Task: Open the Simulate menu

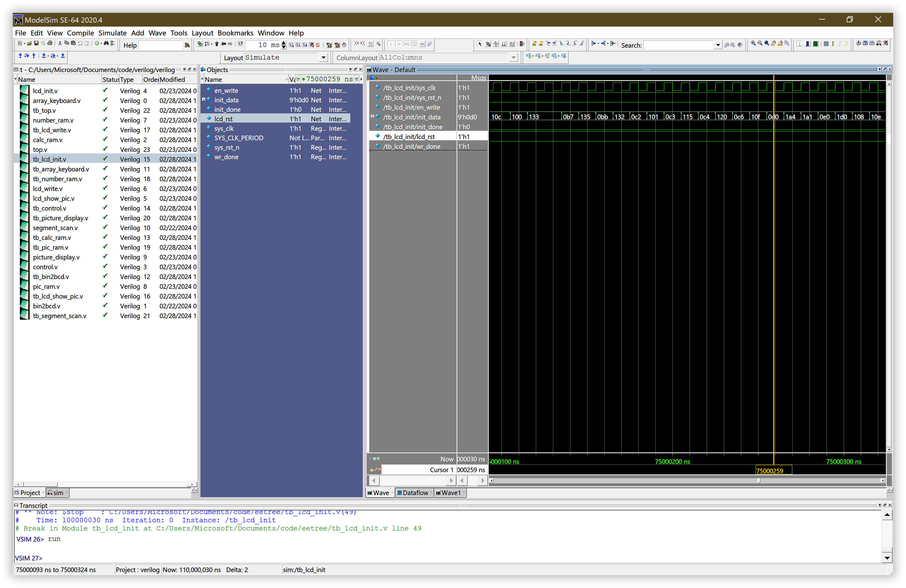Action: [112, 33]
